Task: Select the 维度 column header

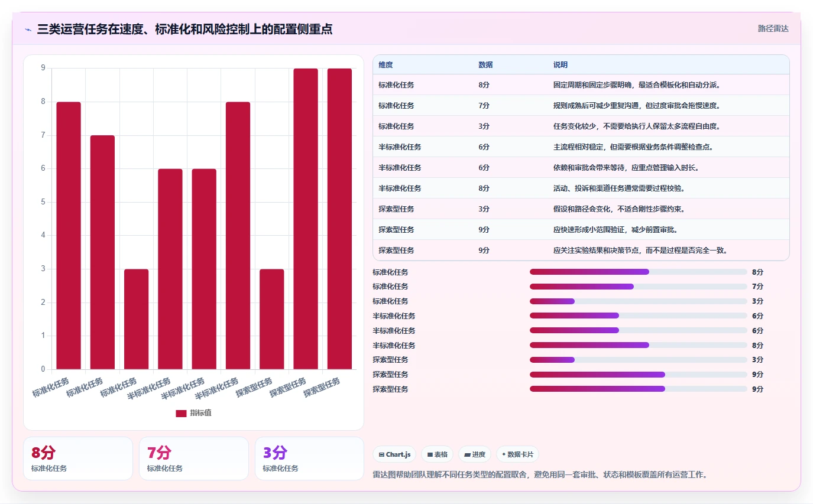Action: (x=386, y=64)
